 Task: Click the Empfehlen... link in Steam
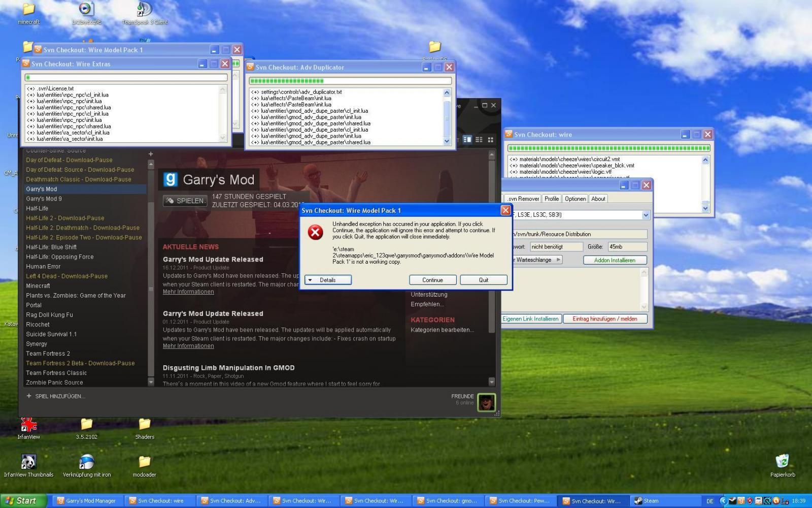point(427,304)
